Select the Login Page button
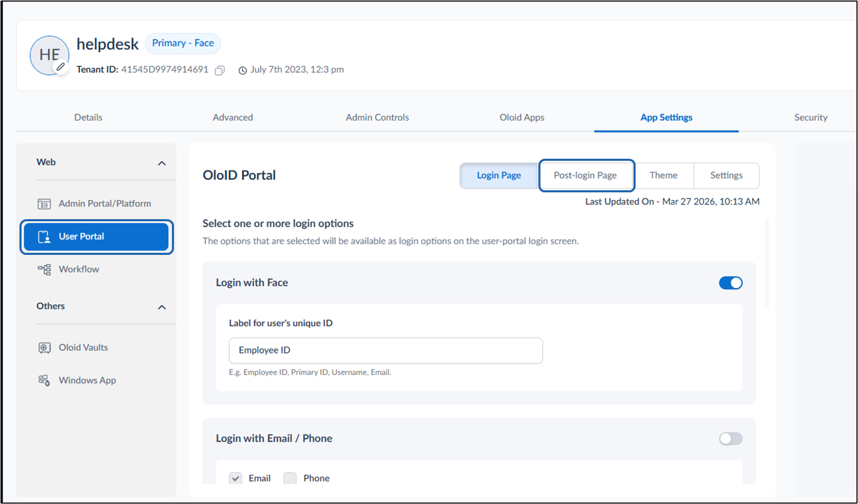The image size is (858, 504). [499, 176]
